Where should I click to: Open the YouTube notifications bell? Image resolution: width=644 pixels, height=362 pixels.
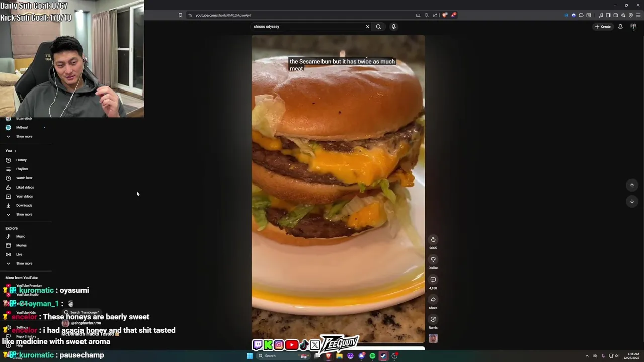pos(620,27)
